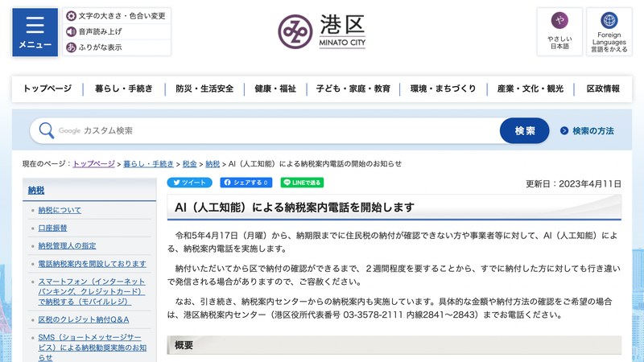This screenshot has height=362, width=644.
Task: Click the arrow icon beside 検索の方法
Action: coord(564,130)
